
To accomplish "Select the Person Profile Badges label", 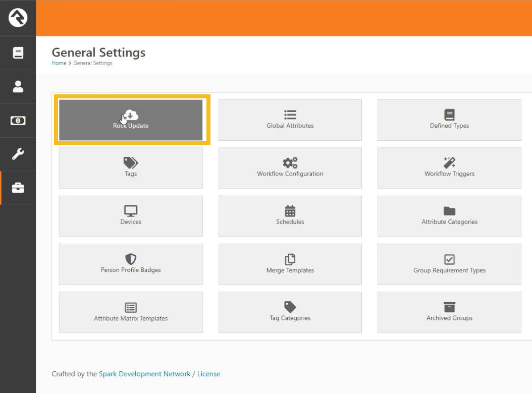I will [131, 270].
